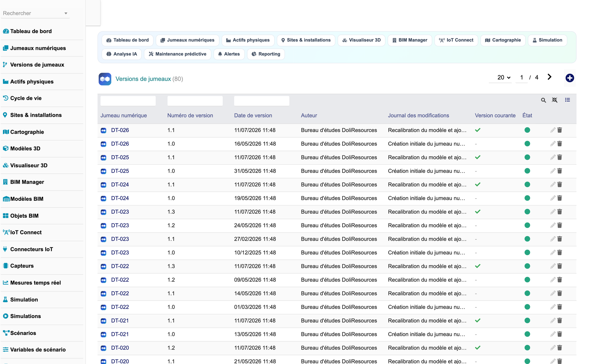Open the DT-021 link in version 1.1 row
Screen dimensions: 589x364
pos(120,321)
